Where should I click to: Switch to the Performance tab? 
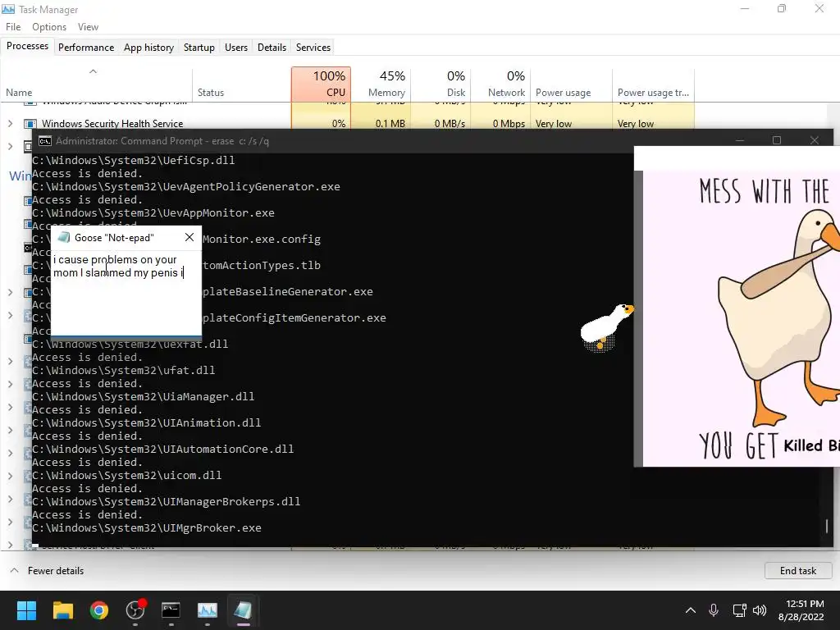[x=85, y=47]
